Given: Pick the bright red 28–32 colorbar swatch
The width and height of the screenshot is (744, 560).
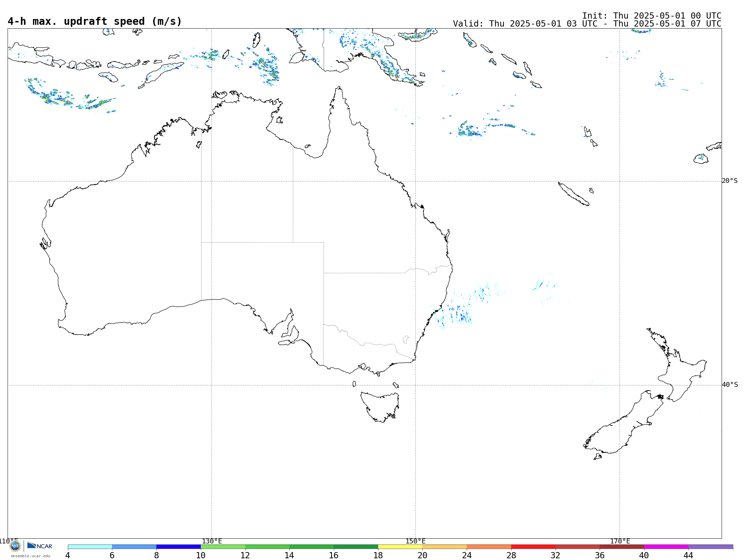Looking at the screenshot, I should (534, 547).
